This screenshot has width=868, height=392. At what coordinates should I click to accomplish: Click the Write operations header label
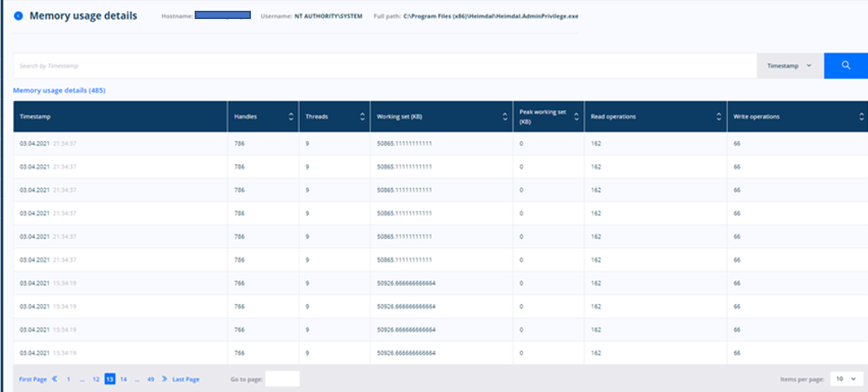pyautogui.click(x=757, y=117)
